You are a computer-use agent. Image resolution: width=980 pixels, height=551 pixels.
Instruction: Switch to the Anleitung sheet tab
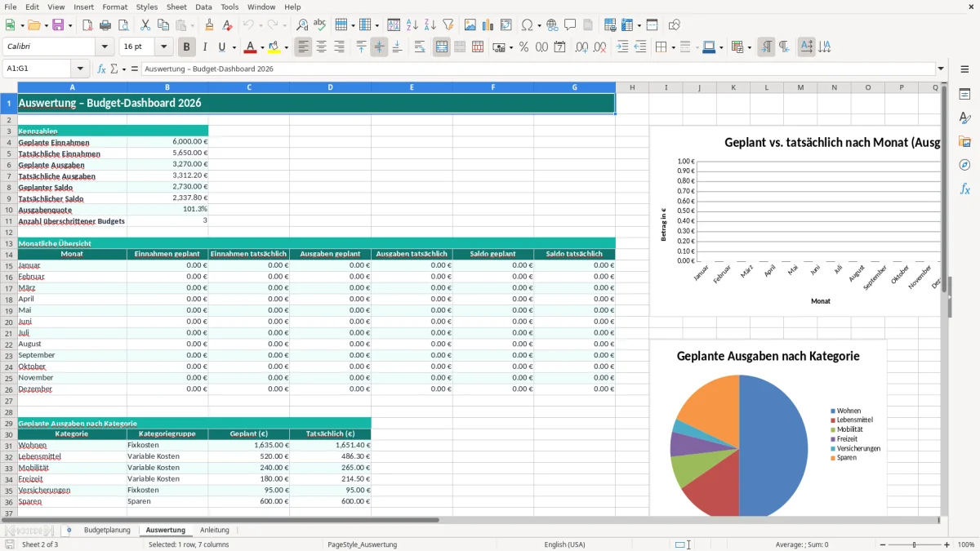click(215, 531)
